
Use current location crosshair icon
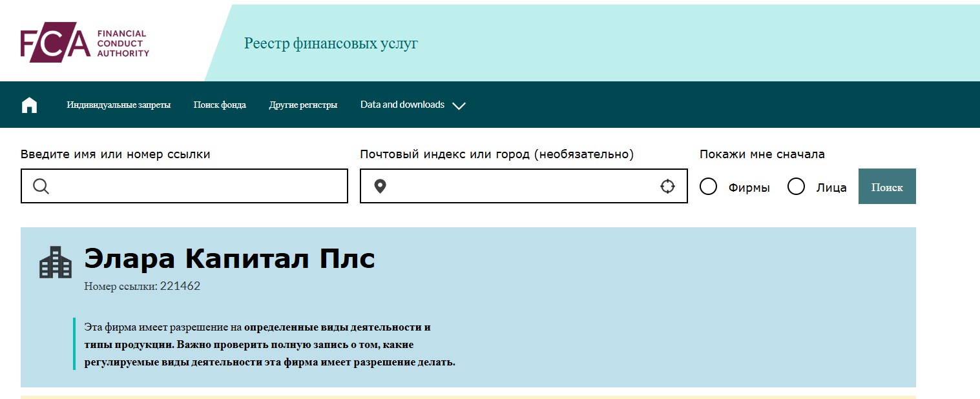[667, 187]
